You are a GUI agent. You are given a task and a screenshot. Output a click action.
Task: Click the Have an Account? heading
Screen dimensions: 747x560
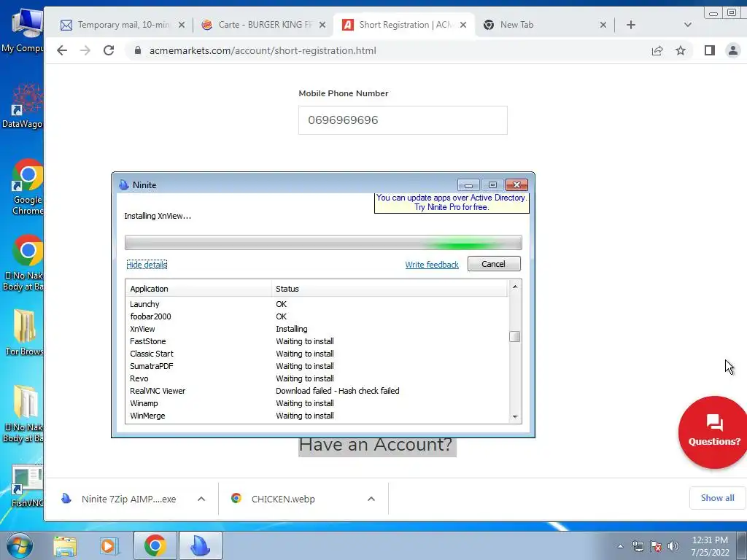coord(376,444)
